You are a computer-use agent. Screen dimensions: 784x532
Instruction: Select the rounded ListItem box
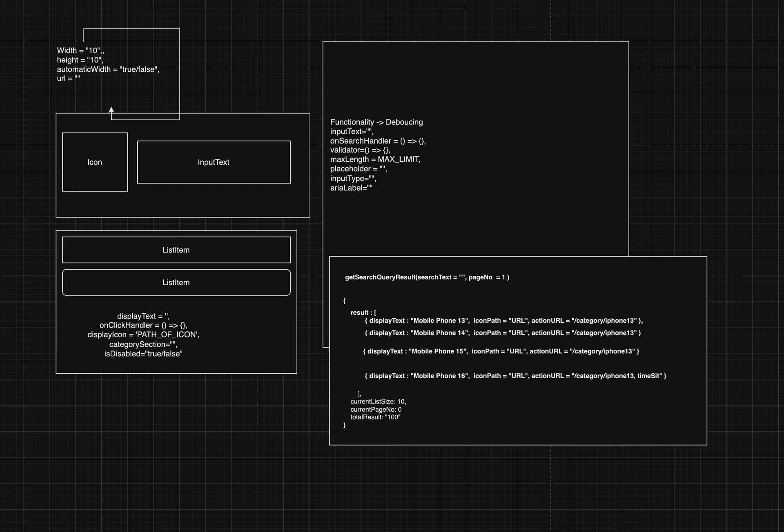176,282
